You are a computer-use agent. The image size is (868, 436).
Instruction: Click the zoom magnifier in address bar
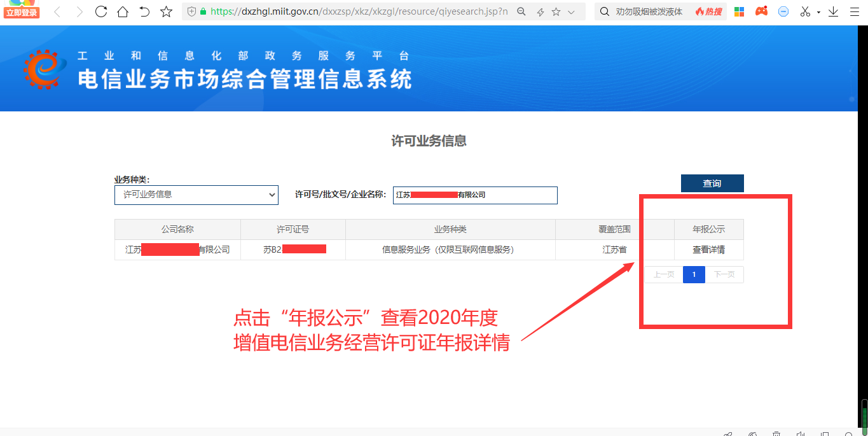pos(521,11)
